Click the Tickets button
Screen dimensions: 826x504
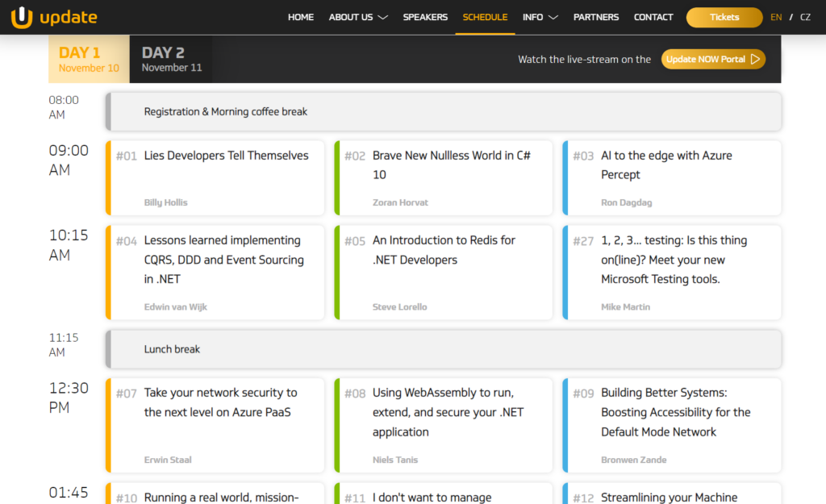[x=724, y=18]
